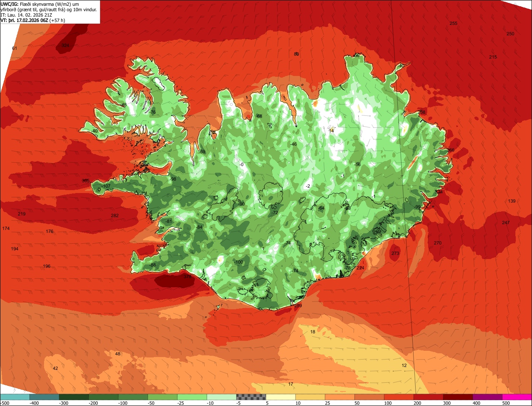The image size is (532, 406).
Task: Select the green legend swatch between -100 and -50
Action: point(133,397)
